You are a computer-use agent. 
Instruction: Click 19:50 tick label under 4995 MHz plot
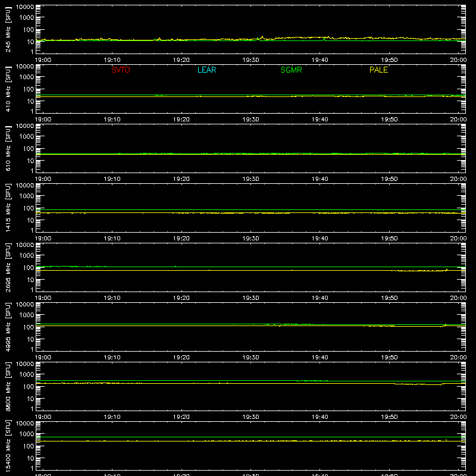[389, 358]
